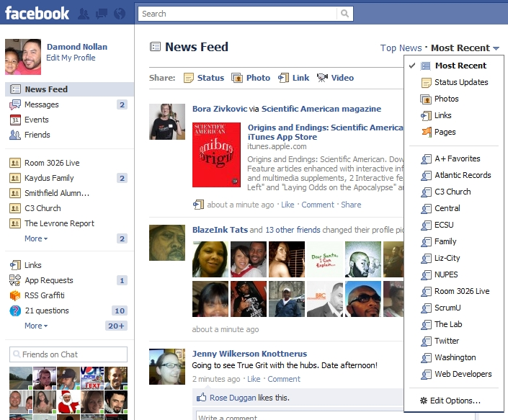Click the Status Updates icon in dropdown
Image resolution: width=508 pixels, height=420 pixels.
point(427,83)
